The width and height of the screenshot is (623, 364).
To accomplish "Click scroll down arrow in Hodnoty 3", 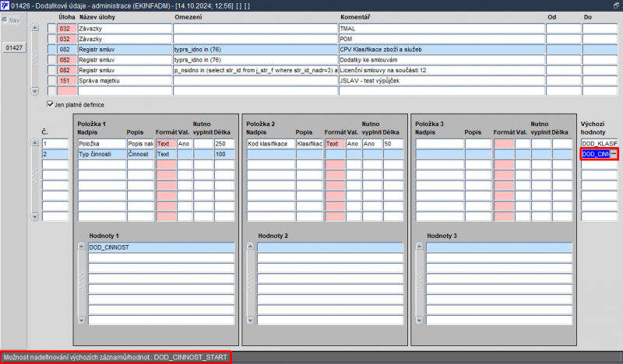I will tap(419, 320).
